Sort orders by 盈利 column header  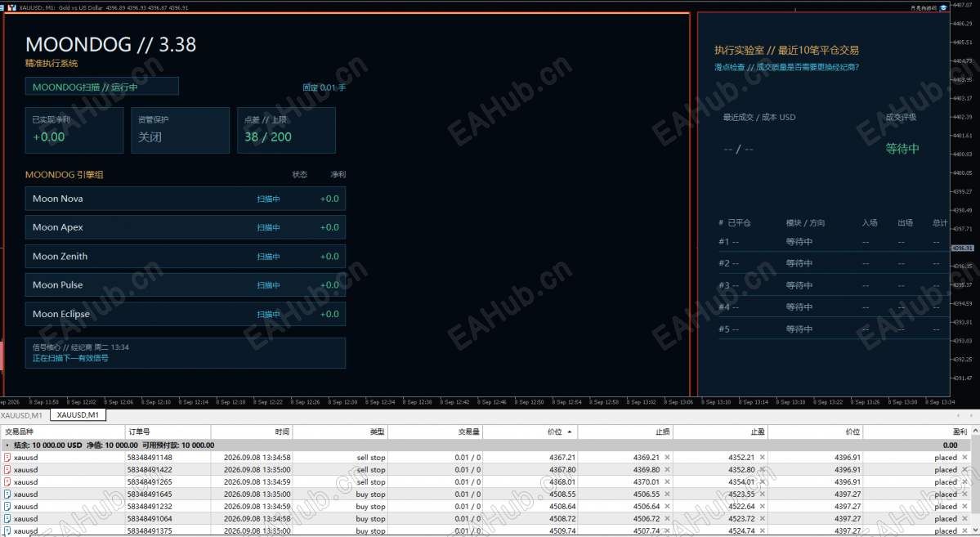(x=917, y=432)
